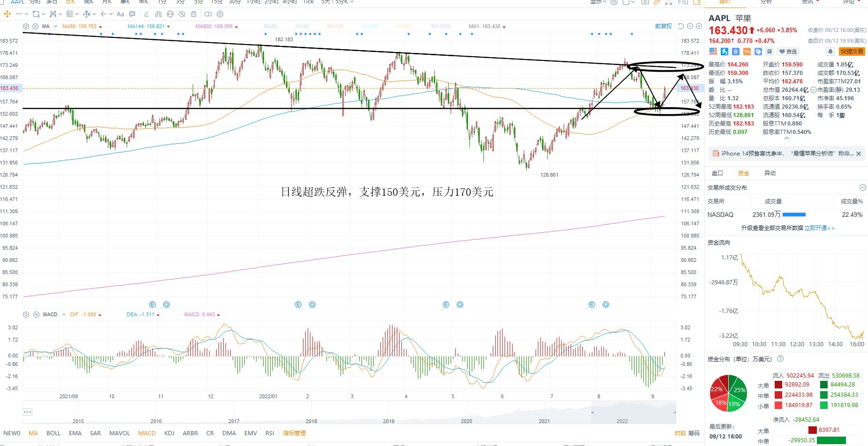Switch to the 异动 tab

(770, 173)
